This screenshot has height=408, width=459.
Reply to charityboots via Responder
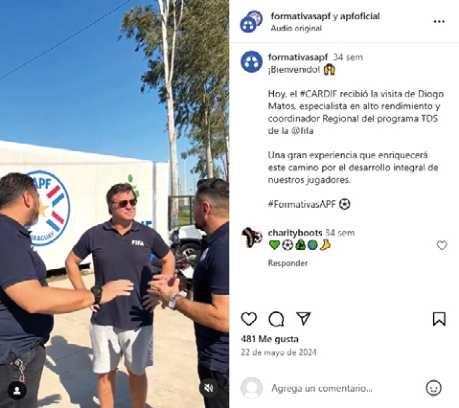[x=288, y=263]
